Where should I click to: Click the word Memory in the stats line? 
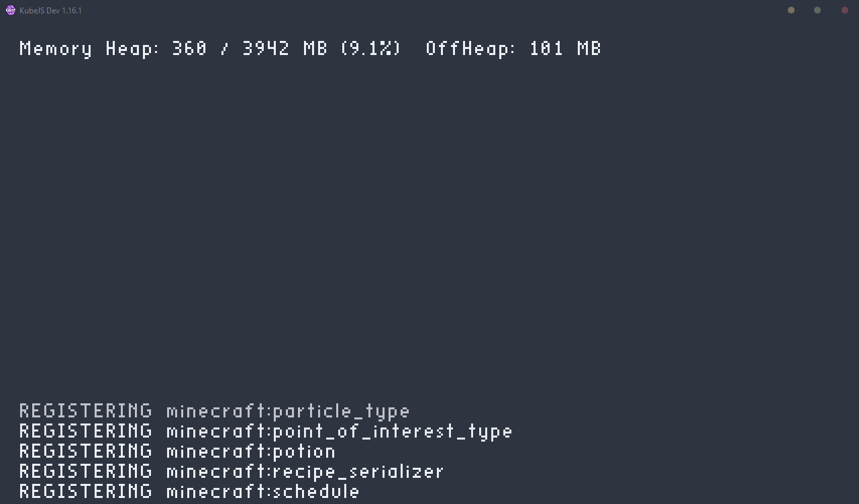(56, 49)
